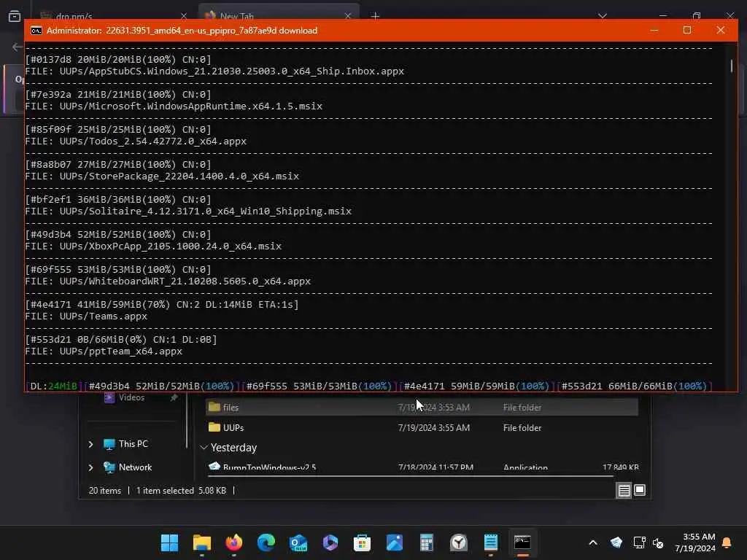
Task: Launch Microsoft Edge from the taskbar
Action: pyautogui.click(x=266, y=542)
